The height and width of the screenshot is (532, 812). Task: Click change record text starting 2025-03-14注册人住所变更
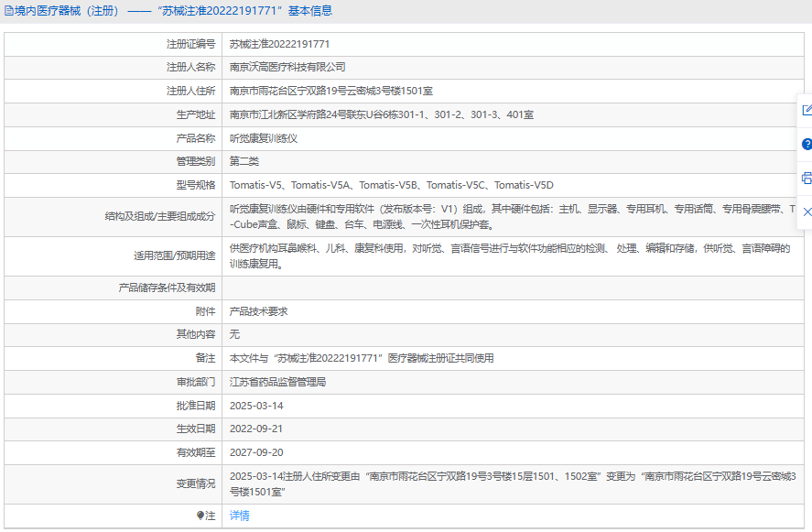click(x=513, y=483)
